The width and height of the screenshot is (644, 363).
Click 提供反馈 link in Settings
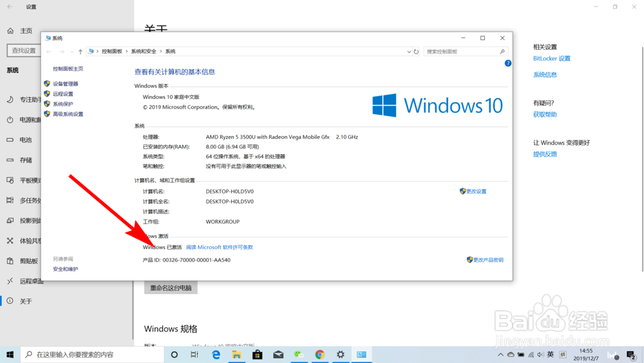pyautogui.click(x=545, y=154)
